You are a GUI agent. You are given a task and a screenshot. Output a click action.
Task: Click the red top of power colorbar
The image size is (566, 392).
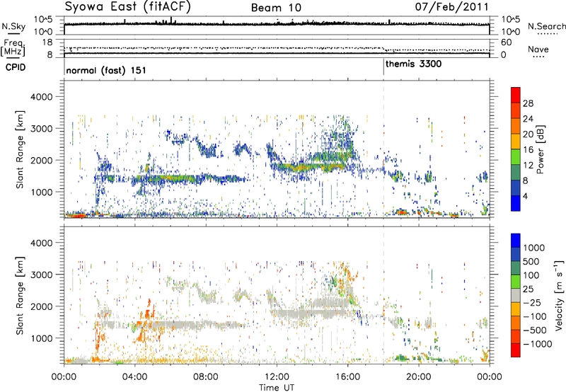tap(516, 93)
